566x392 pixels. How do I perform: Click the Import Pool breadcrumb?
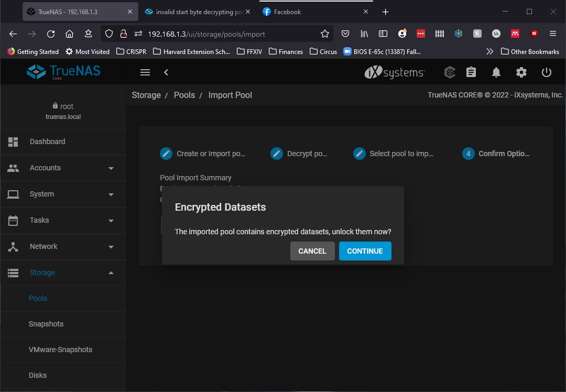coord(230,95)
